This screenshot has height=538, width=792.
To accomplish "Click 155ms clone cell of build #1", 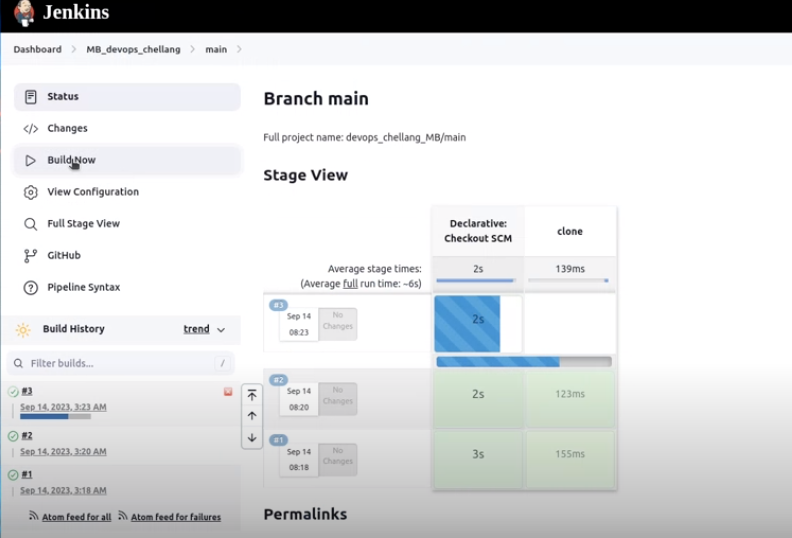I will coord(570,459).
